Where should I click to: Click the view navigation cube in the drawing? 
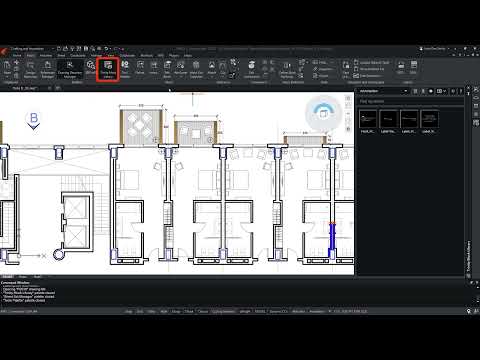pos(323,113)
